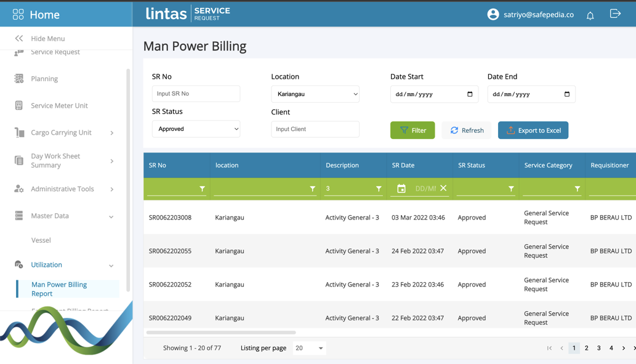The image size is (636, 364).
Task: Open the SR No column filter icon
Action: 202,189
